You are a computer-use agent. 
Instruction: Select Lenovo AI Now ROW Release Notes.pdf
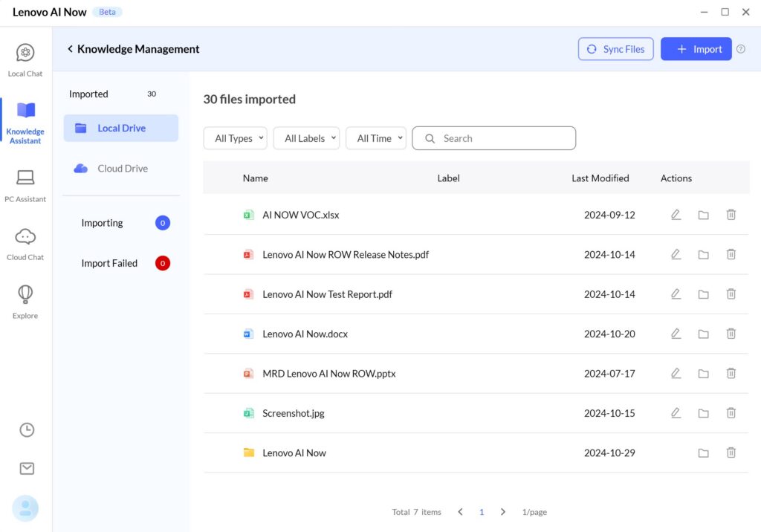(346, 254)
